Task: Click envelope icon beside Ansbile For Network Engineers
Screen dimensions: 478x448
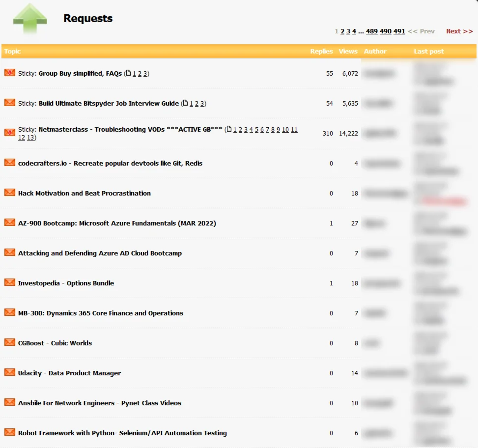Action: click(10, 402)
